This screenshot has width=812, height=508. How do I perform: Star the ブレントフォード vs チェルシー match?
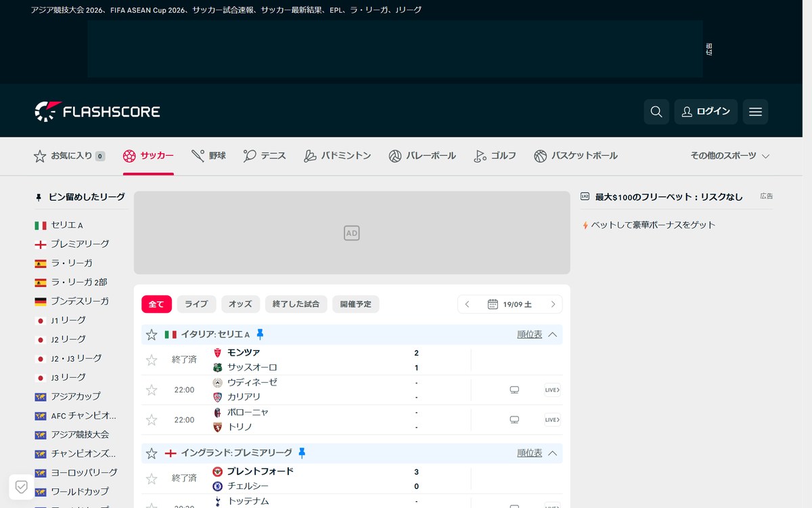tap(152, 478)
